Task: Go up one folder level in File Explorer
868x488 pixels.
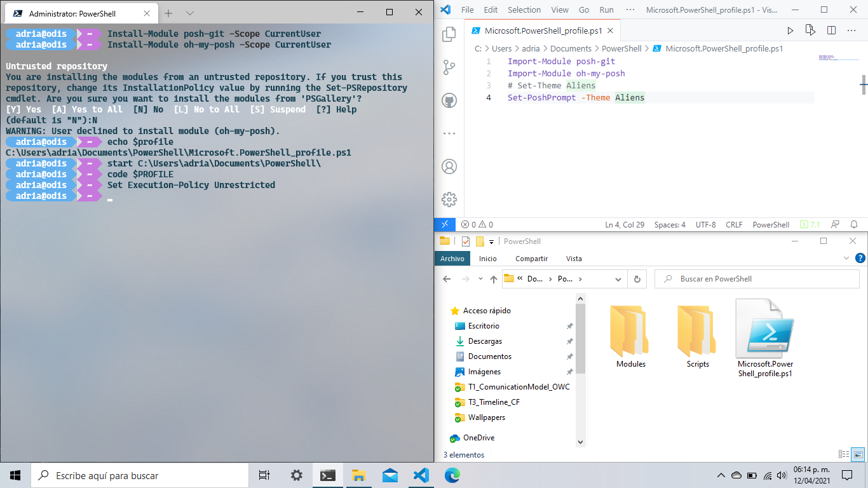Action: (493, 279)
